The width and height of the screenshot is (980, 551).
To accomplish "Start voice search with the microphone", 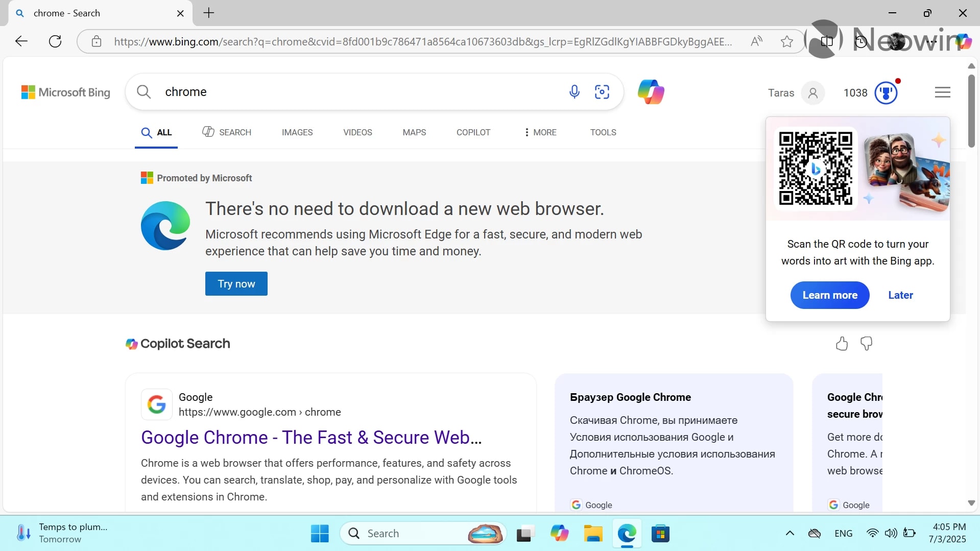I will point(575,91).
